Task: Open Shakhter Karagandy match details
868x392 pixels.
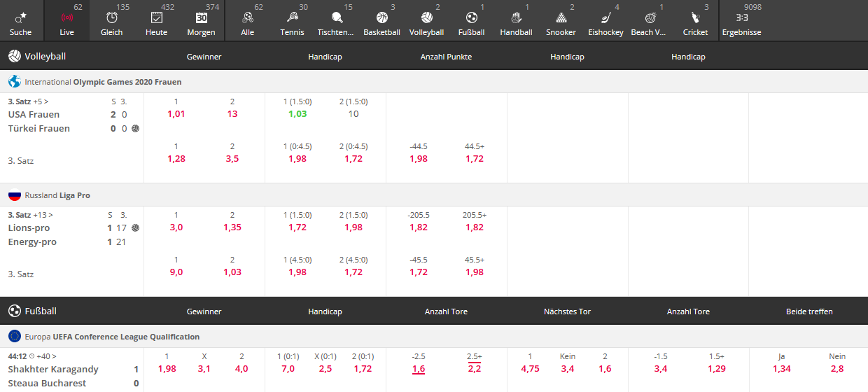Action: [53, 369]
